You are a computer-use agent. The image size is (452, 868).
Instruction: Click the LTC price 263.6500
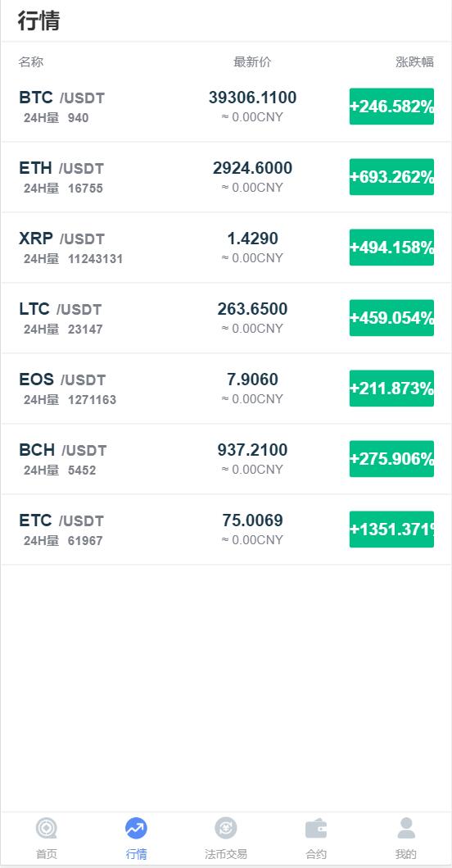[252, 309]
